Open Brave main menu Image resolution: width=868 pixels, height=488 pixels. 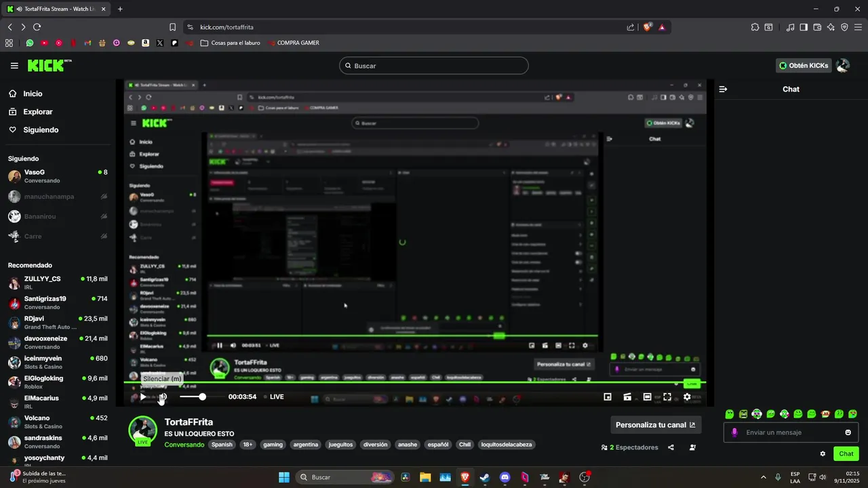click(x=858, y=27)
